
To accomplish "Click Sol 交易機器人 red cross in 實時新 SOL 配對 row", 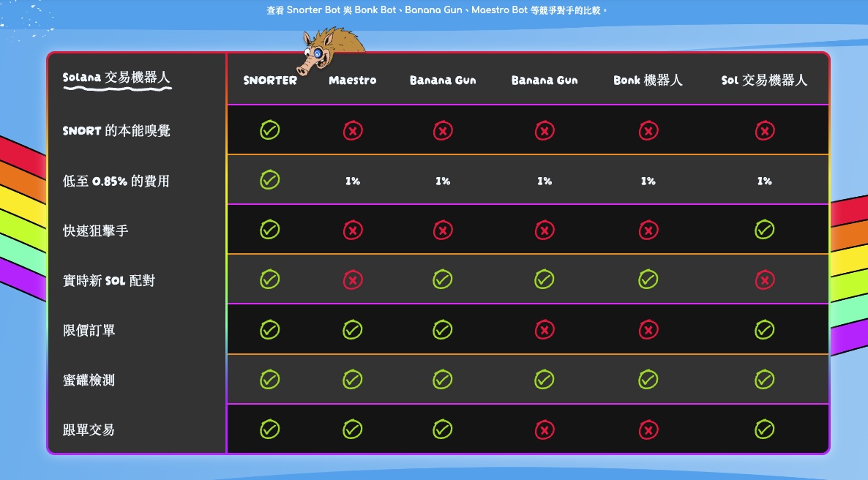I will pos(764,280).
